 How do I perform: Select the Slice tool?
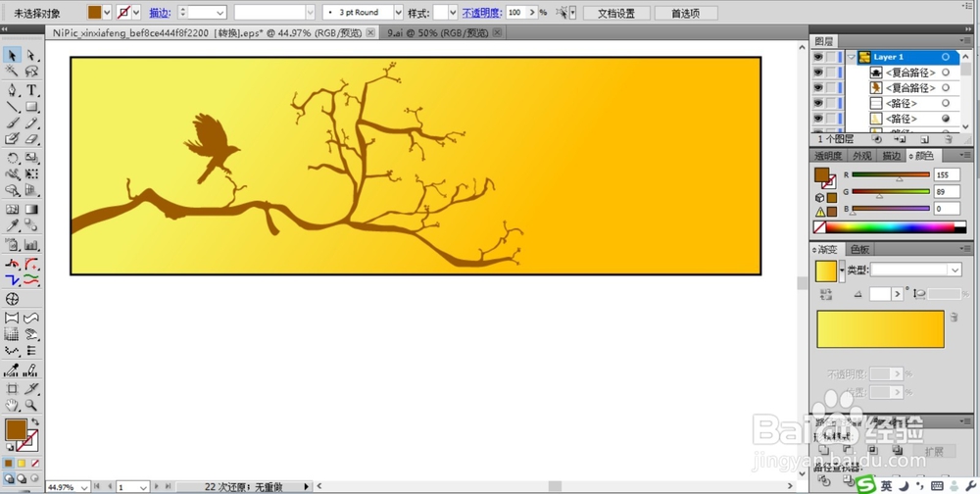pos(30,388)
